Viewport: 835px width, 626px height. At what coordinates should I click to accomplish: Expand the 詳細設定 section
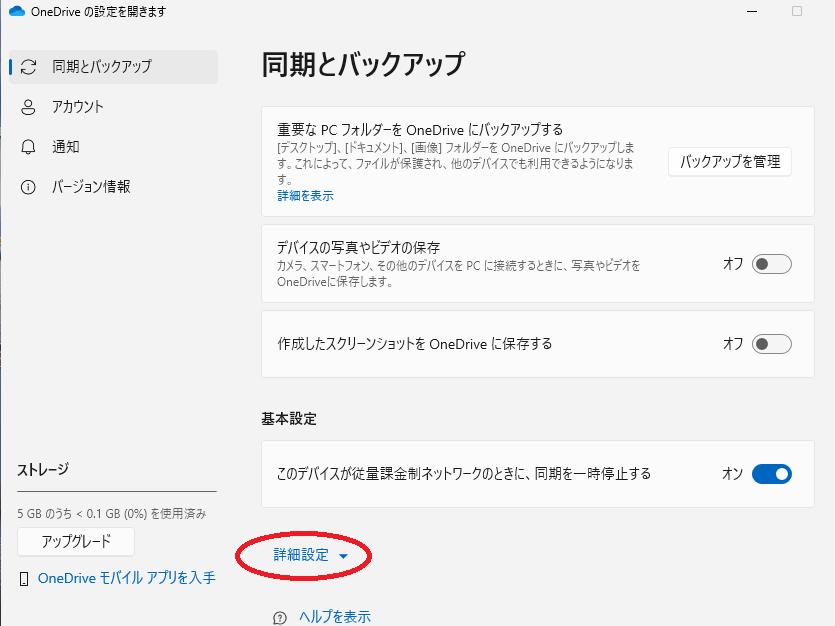pos(310,555)
